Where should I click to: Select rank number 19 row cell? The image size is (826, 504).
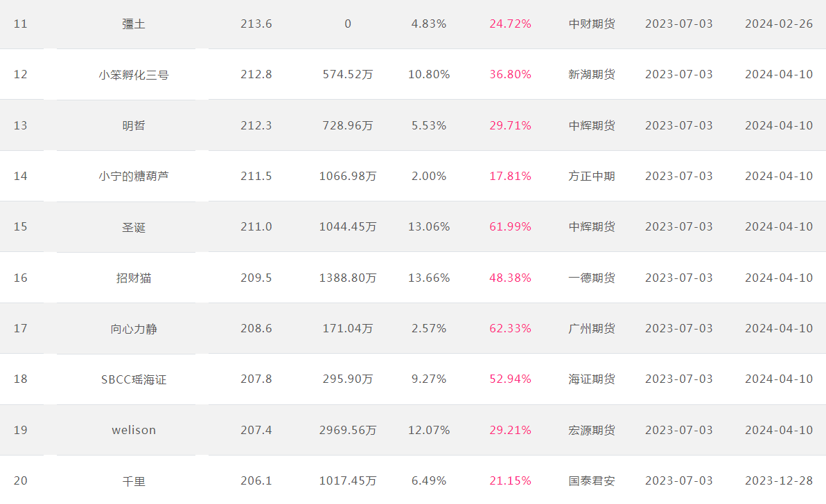click(21, 430)
